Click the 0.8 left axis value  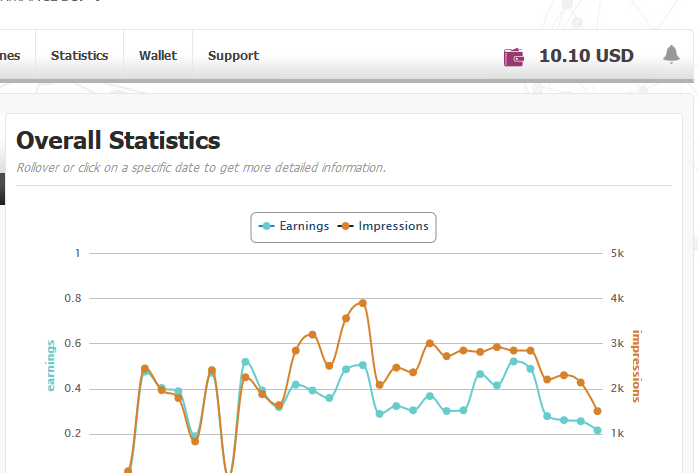pos(73,298)
